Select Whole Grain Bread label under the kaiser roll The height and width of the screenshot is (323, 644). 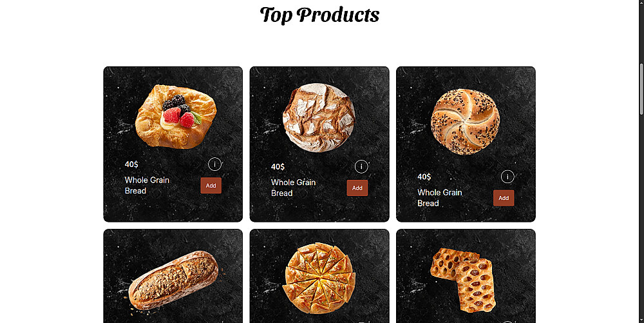click(x=440, y=198)
